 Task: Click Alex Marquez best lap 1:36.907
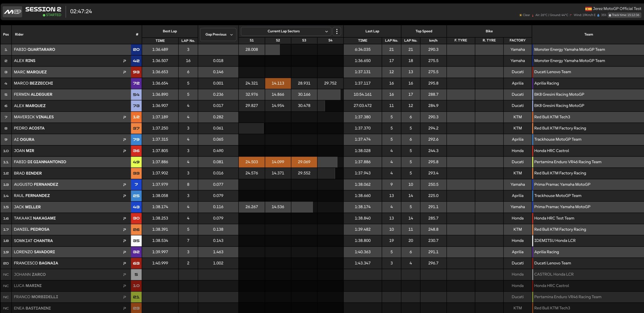coord(160,106)
